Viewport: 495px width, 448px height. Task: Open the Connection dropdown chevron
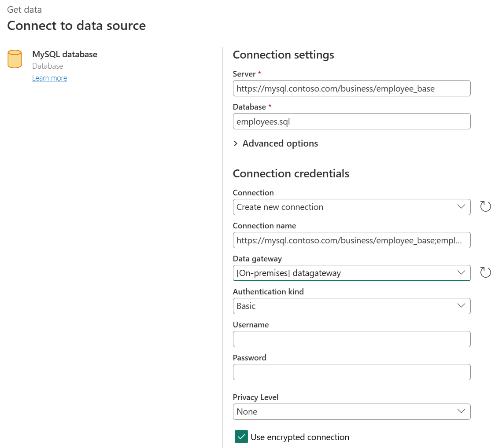coord(461,207)
